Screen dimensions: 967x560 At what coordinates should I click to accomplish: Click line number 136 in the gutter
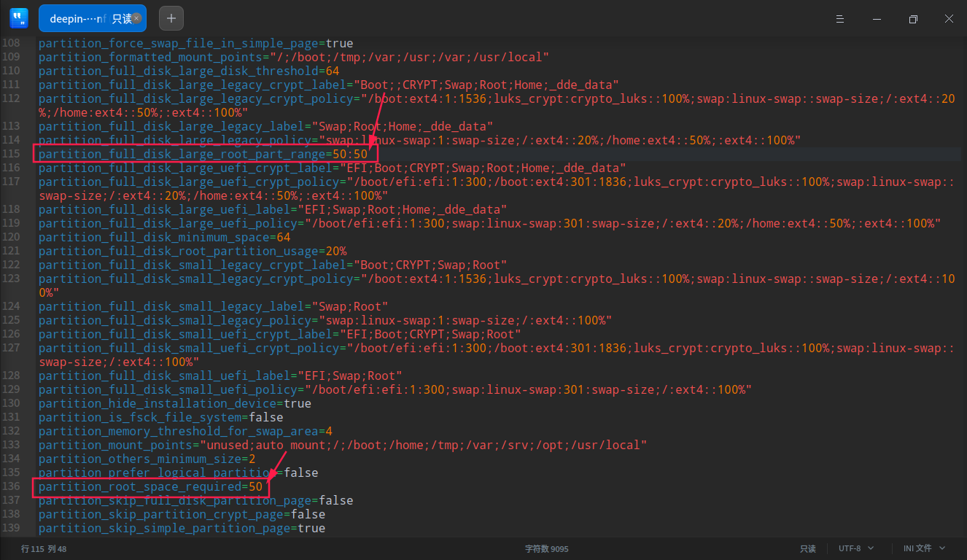11,486
